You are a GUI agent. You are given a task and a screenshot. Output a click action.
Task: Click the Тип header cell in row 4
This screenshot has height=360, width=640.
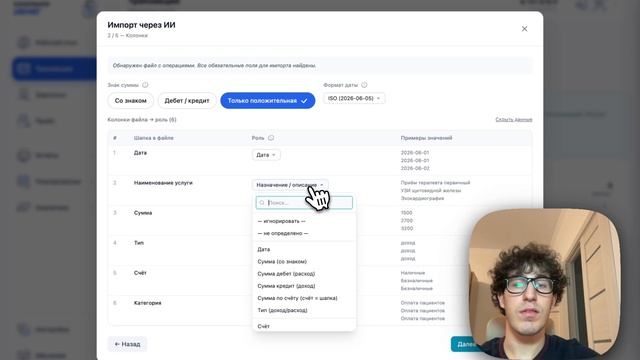[x=139, y=243]
